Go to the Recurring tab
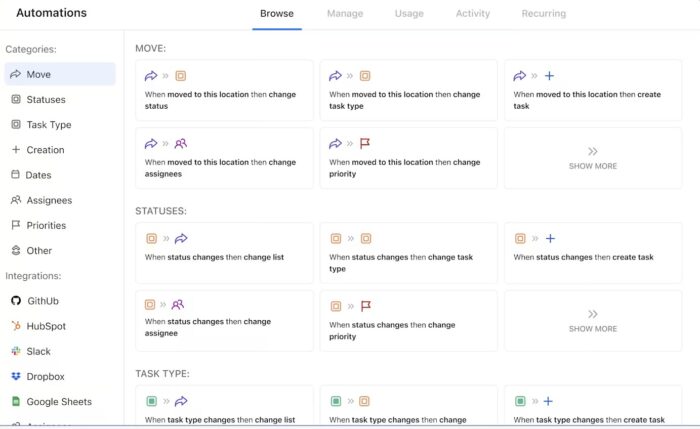 [543, 14]
